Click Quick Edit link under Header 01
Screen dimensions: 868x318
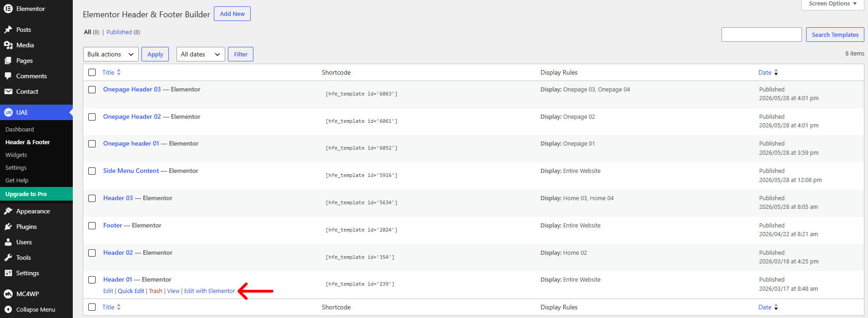[131, 291]
